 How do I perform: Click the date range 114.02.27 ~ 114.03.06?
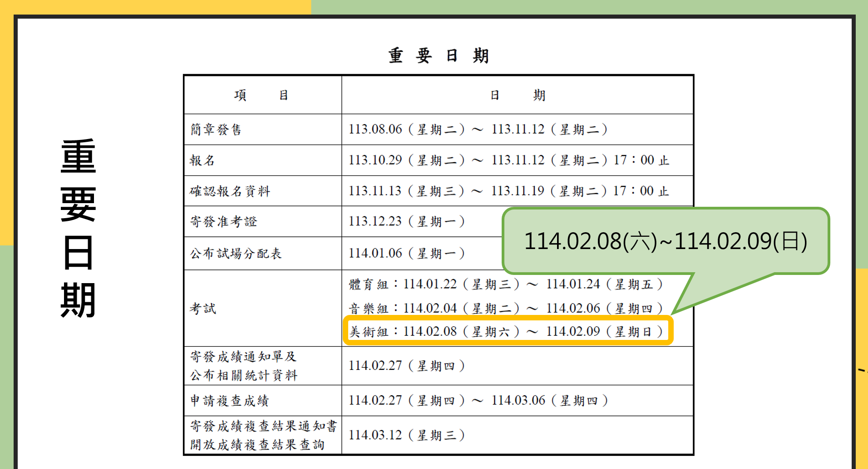pos(478,401)
